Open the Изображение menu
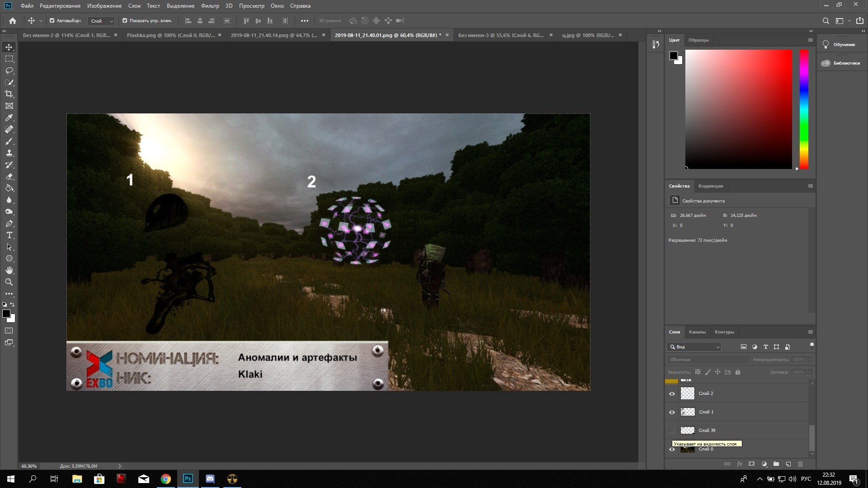The width and height of the screenshot is (868, 488). (104, 6)
